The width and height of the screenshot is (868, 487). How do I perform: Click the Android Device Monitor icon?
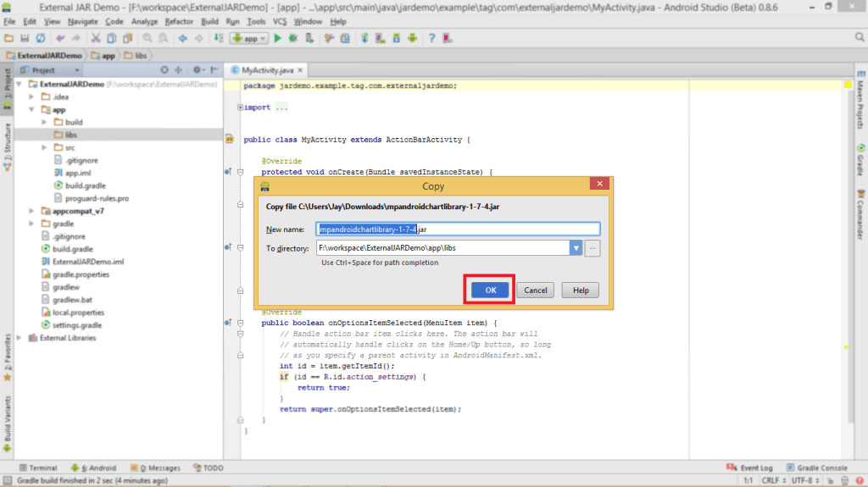[413, 38]
